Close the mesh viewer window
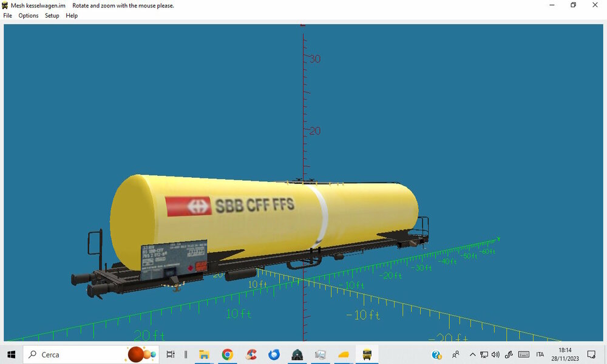The width and height of the screenshot is (607, 364). point(595,5)
